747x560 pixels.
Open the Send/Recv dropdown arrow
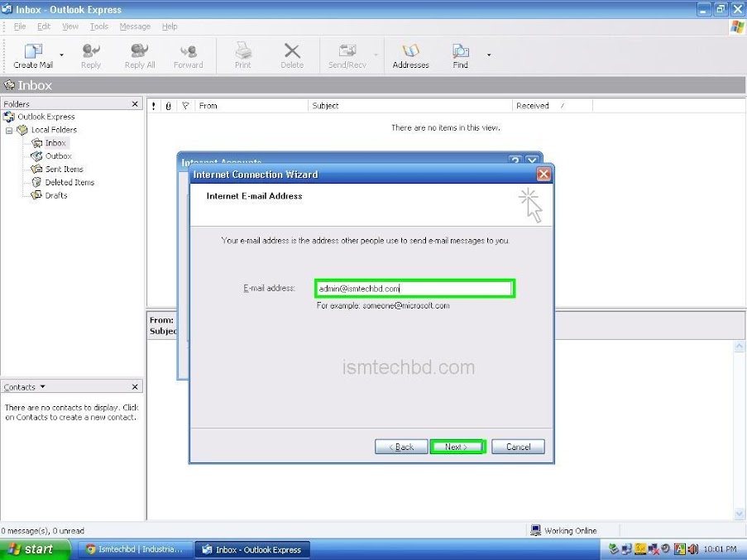(376, 55)
